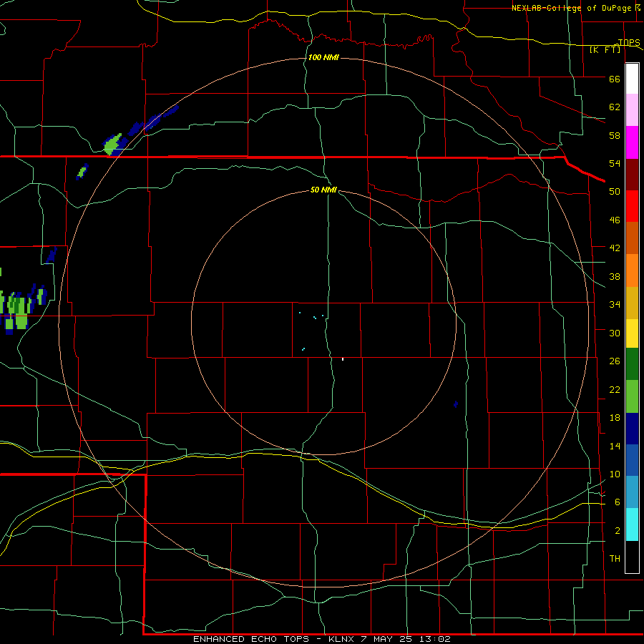Select the "34" legend label
644x644 pixels.
click(615, 305)
